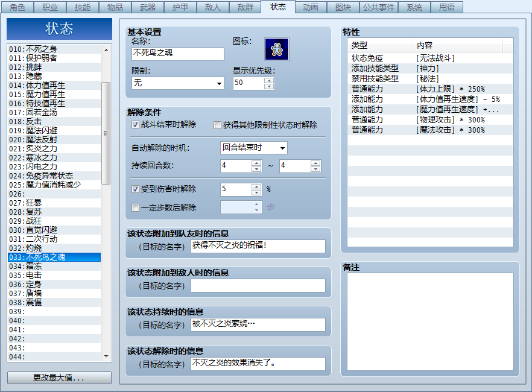Select state 032:灼烧 in list
This screenshot has width=532, height=392.
click(x=54, y=248)
